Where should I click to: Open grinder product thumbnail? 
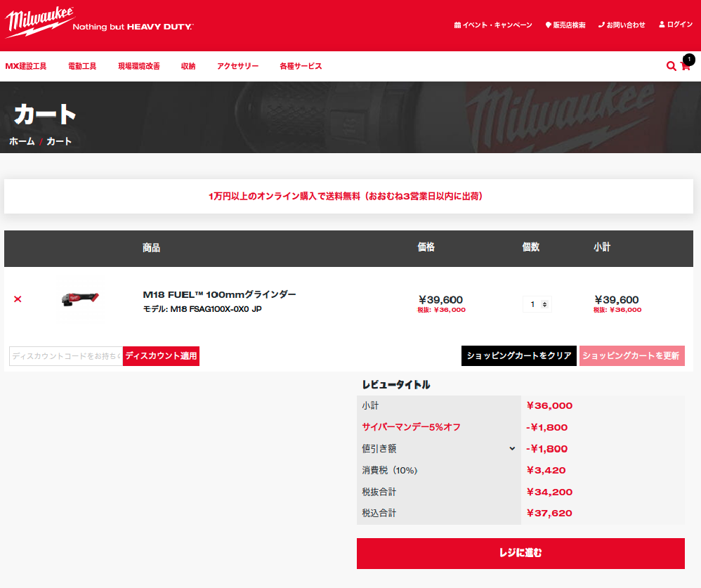[80, 299]
